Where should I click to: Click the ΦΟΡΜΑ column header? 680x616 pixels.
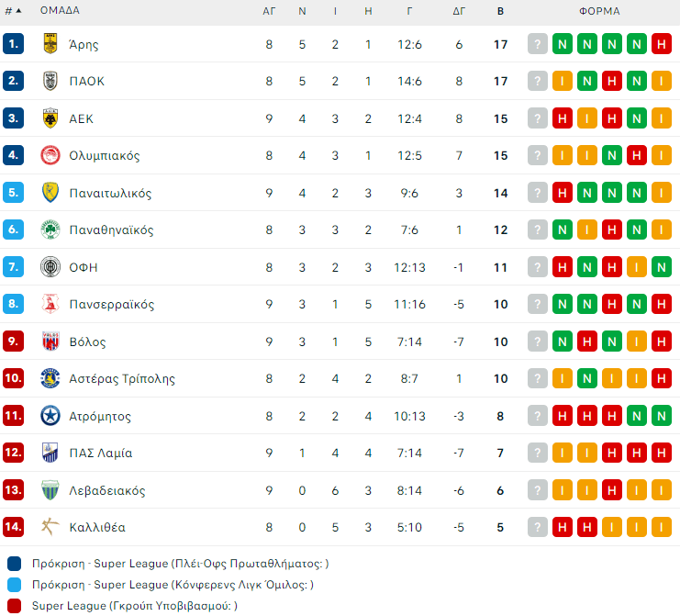(x=599, y=11)
